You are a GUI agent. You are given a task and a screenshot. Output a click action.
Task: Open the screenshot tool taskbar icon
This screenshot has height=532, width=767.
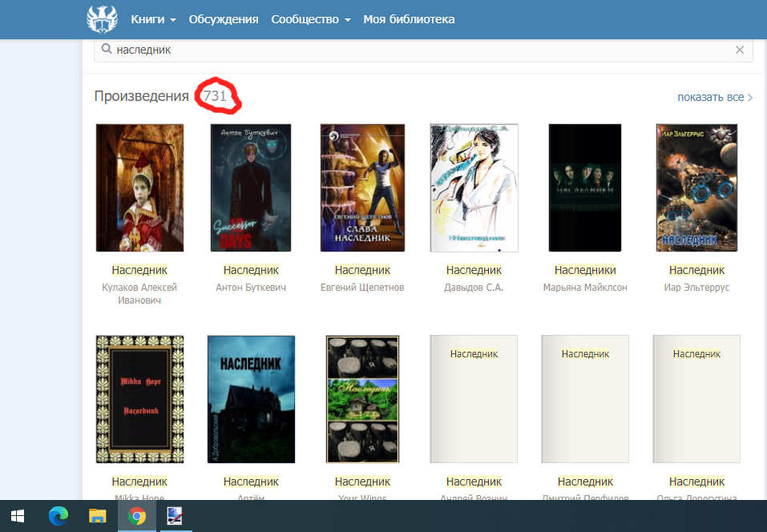coord(176,515)
